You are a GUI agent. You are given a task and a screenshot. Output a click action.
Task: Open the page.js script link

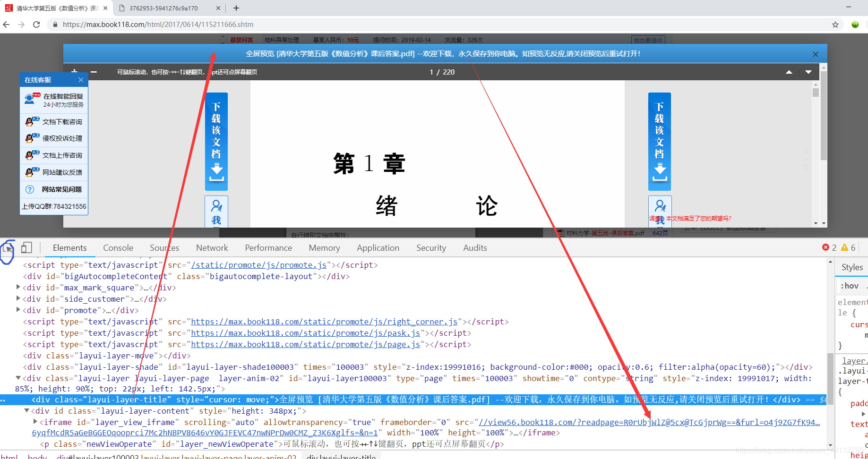point(305,344)
